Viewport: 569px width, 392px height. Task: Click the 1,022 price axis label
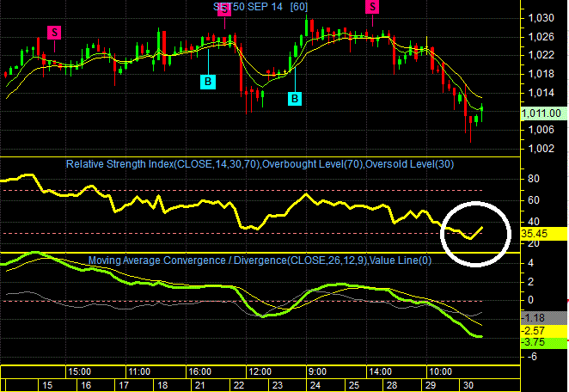[541, 55]
